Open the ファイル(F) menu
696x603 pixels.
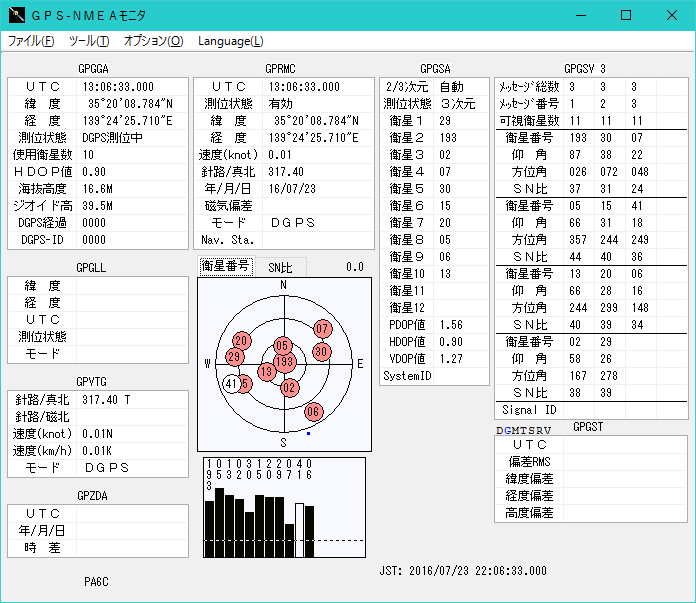pos(31,41)
